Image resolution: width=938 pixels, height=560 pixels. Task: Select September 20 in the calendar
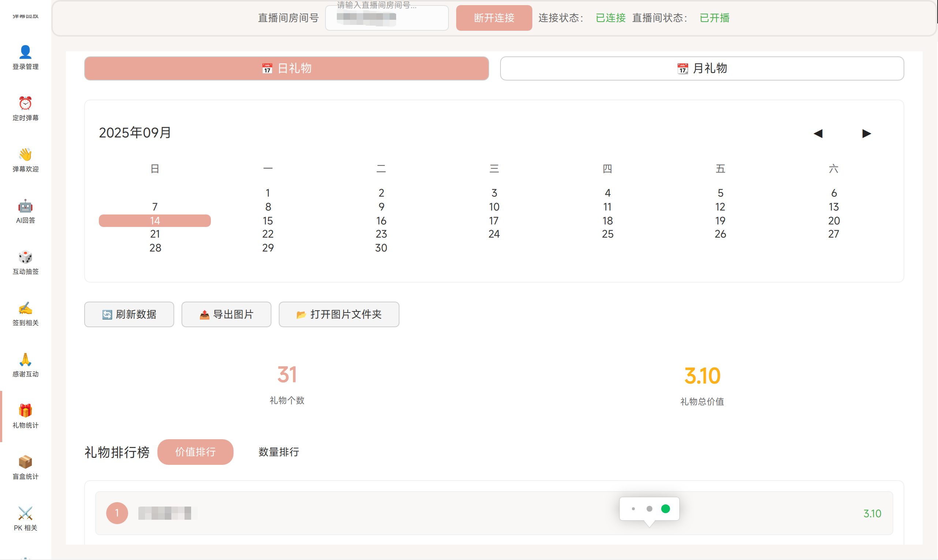[x=833, y=220]
